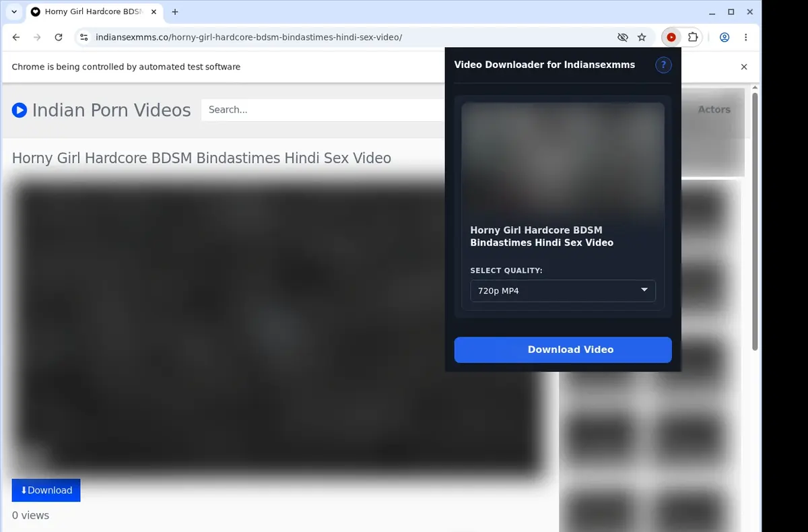
Task: Go forward to next page
Action: (x=37, y=37)
